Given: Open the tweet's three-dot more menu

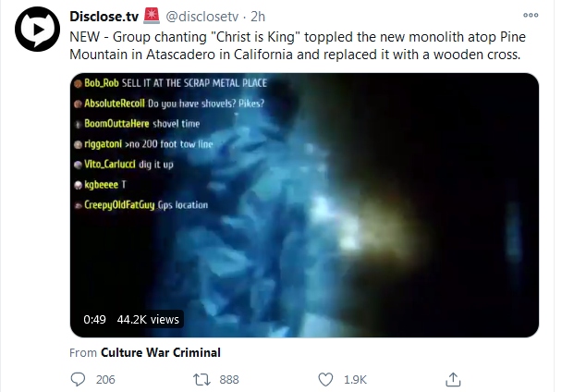Looking at the screenshot, I should point(531,15).
